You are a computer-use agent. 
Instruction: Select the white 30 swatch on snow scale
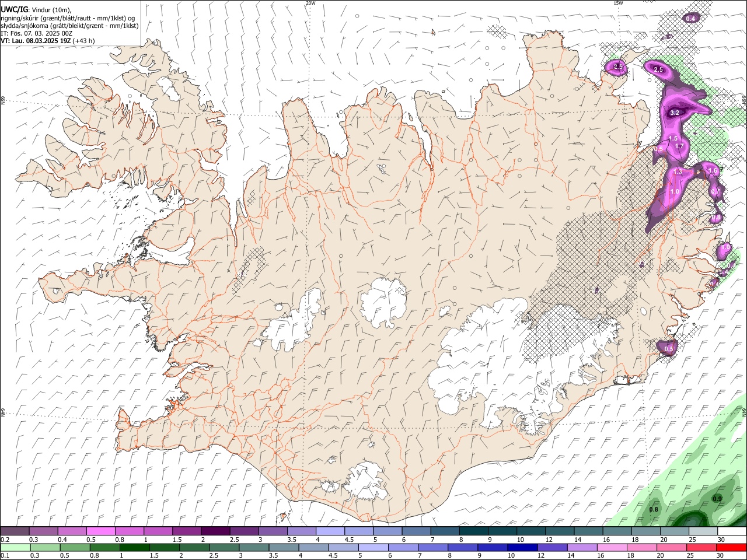coord(732,531)
